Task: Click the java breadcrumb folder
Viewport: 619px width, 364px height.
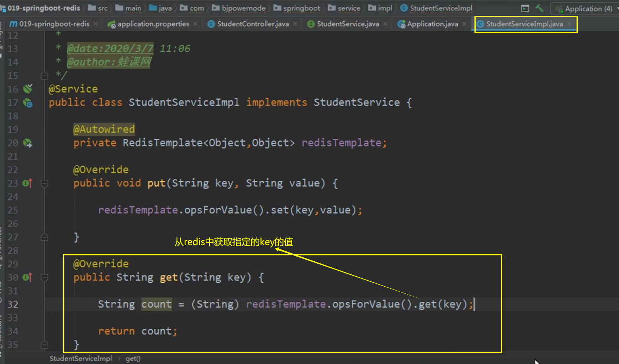Action: pos(160,8)
